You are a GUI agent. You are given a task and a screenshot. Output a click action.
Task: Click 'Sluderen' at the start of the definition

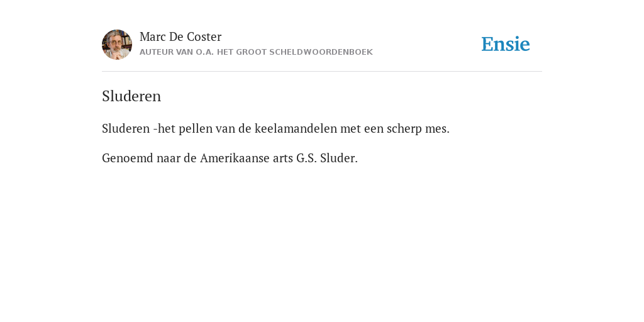point(126,128)
